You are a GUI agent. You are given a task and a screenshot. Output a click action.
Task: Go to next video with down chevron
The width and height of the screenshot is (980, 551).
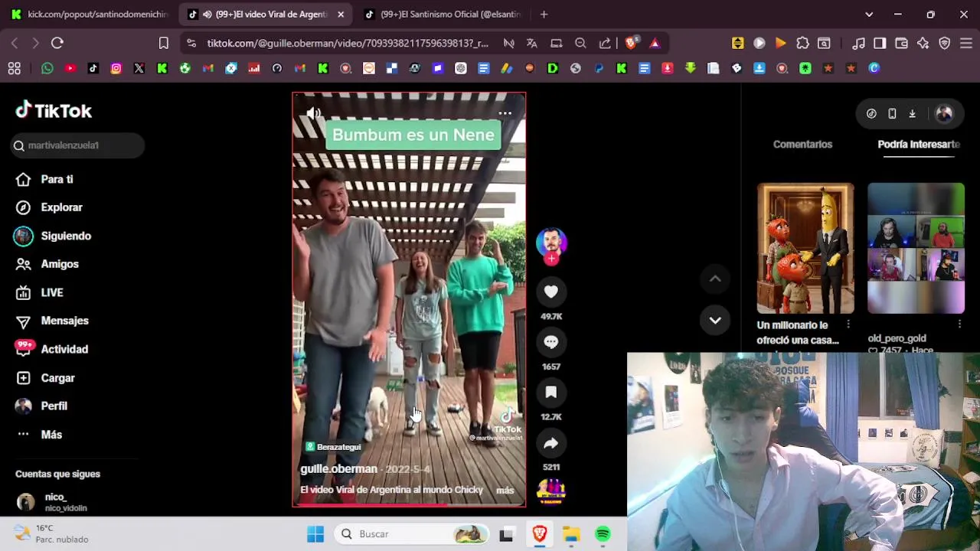[x=715, y=321]
